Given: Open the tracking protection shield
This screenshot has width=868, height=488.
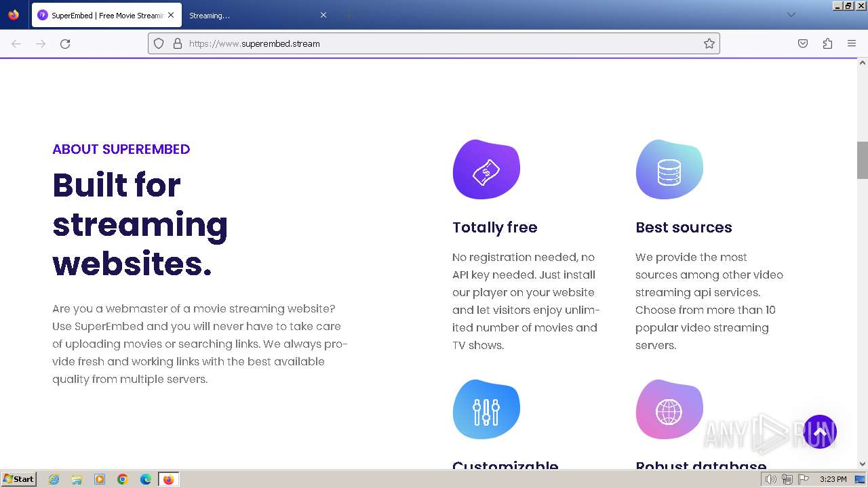Looking at the screenshot, I should click(x=159, y=43).
